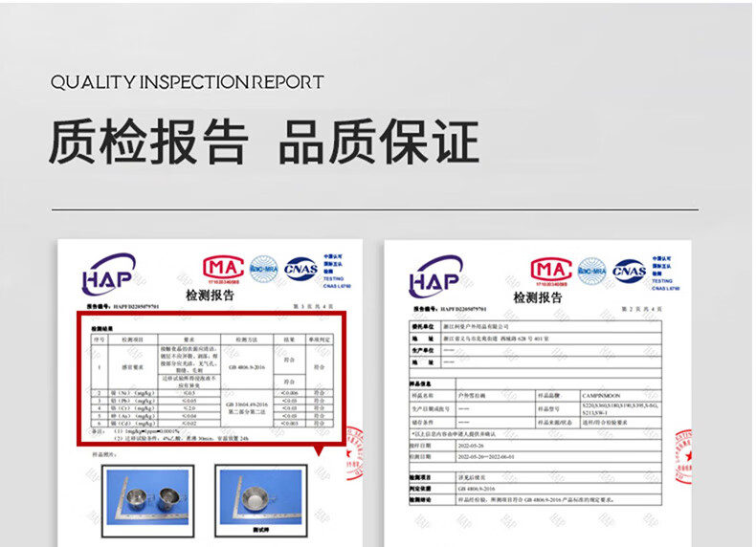Image resolution: width=756 pixels, height=547 pixels.
Task: Click the red round stamp on the right report
Action: tap(683, 456)
